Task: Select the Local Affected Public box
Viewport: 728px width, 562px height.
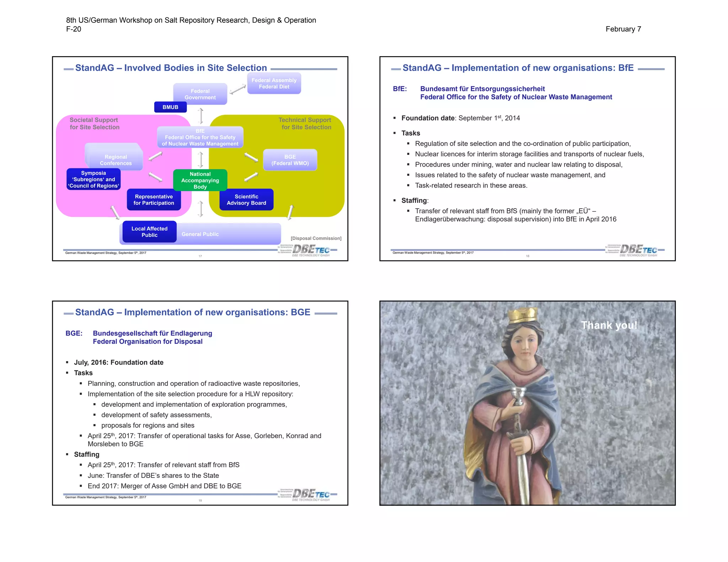Action: 149,232
